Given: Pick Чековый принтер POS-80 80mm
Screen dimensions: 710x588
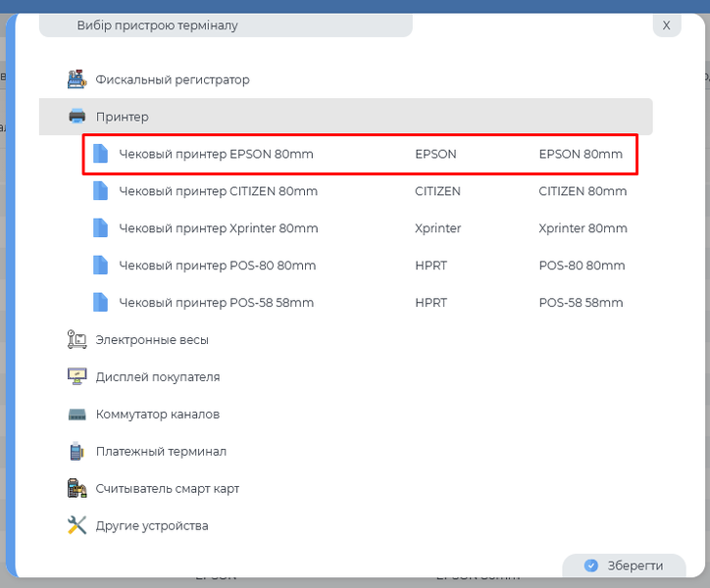Looking at the screenshot, I should [x=217, y=266].
